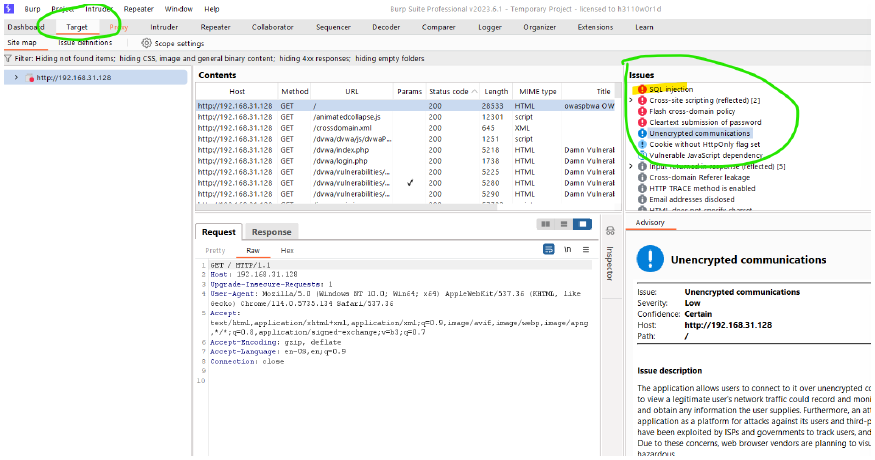Open the Response tab
The height and width of the screenshot is (460, 875).
click(271, 232)
